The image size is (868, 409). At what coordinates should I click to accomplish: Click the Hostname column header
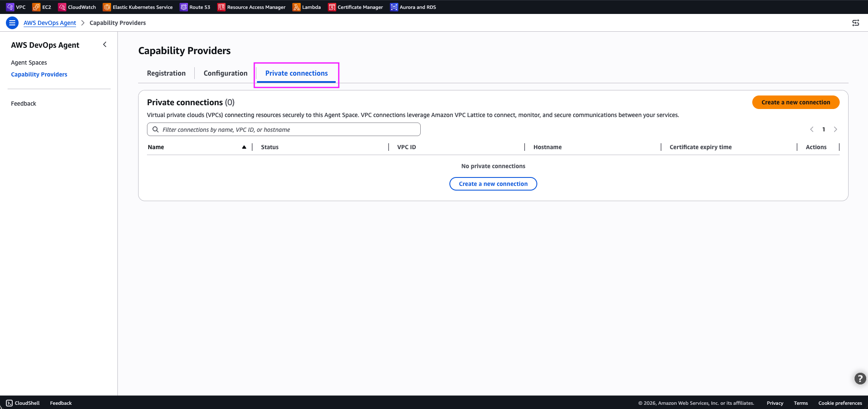pyautogui.click(x=547, y=147)
